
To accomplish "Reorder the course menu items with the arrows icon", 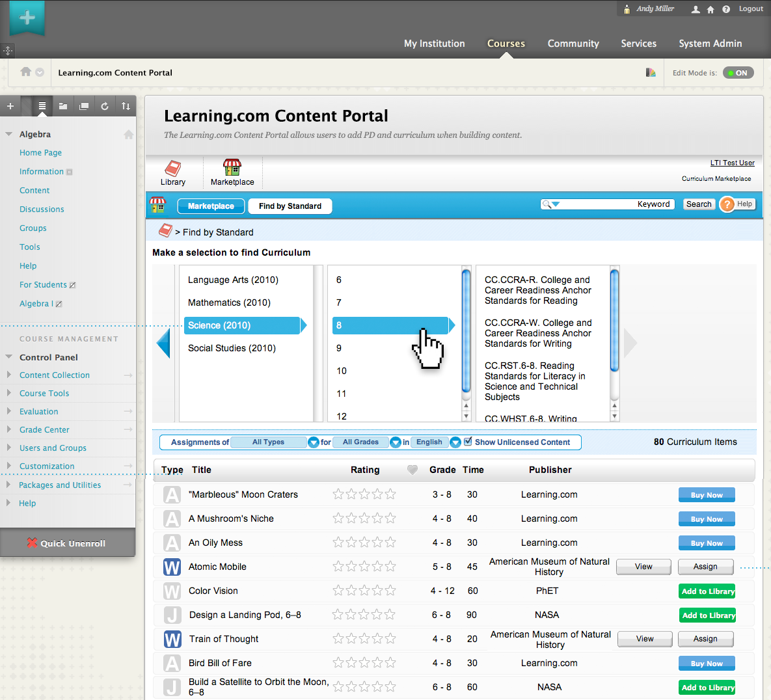I will click(x=126, y=106).
